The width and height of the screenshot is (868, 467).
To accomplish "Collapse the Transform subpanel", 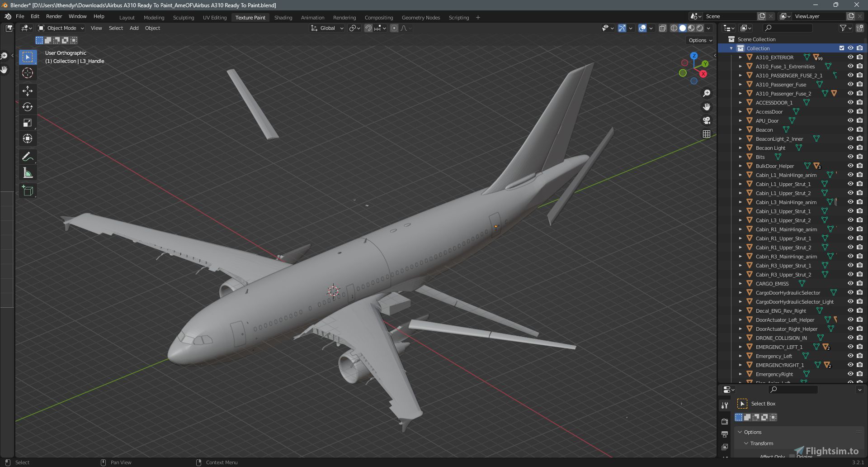I will (x=746, y=443).
